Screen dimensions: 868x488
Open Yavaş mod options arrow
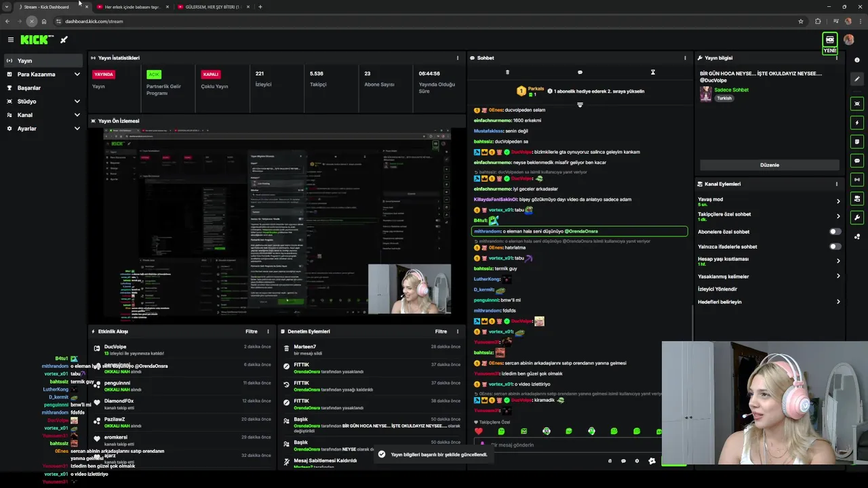[x=838, y=201]
